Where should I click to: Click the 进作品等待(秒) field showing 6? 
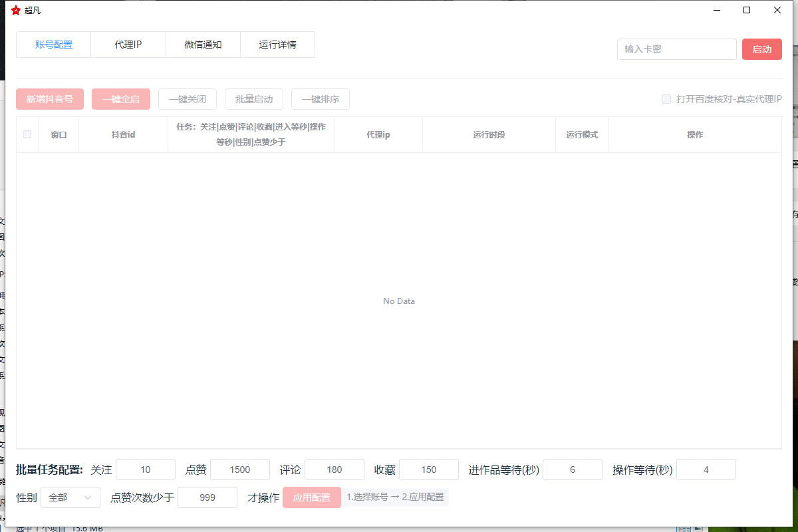pyautogui.click(x=573, y=469)
